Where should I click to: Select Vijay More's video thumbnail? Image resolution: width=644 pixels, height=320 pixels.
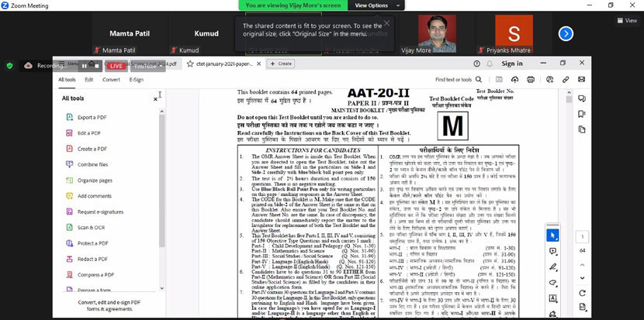point(437,34)
